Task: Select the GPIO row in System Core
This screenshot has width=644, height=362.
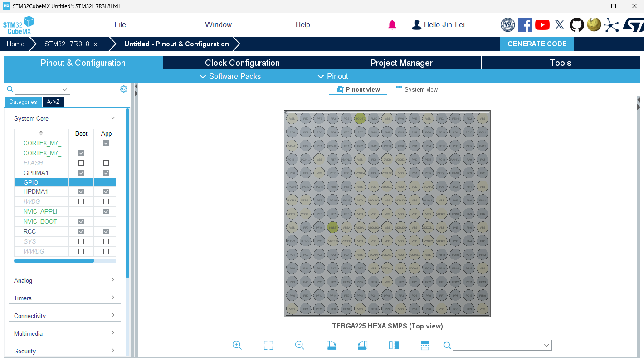Action: click(x=65, y=182)
